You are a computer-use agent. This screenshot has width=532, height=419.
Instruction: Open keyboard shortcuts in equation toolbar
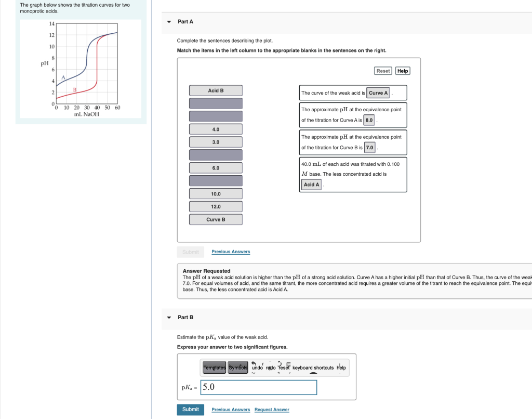313,368
